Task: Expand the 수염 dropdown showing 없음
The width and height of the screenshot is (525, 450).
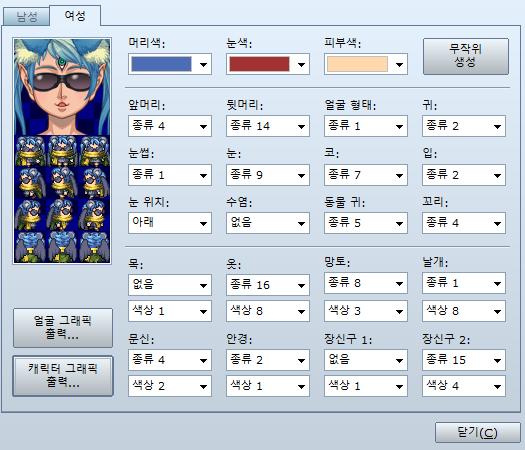Action: 268,223
